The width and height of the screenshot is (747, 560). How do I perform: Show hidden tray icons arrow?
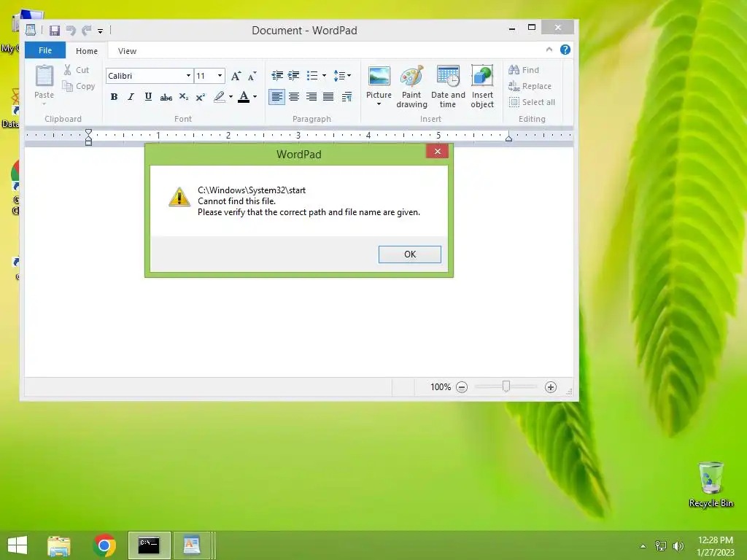coord(643,546)
